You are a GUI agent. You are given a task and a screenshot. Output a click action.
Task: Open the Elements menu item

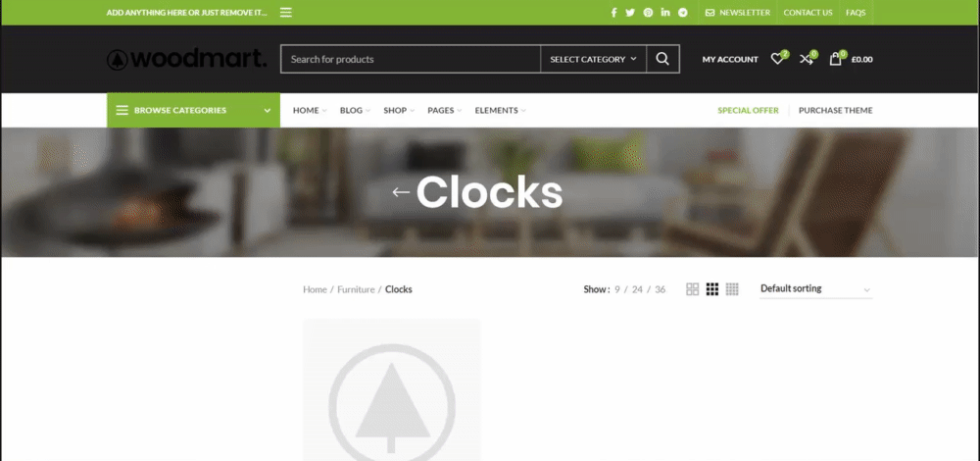(500, 110)
